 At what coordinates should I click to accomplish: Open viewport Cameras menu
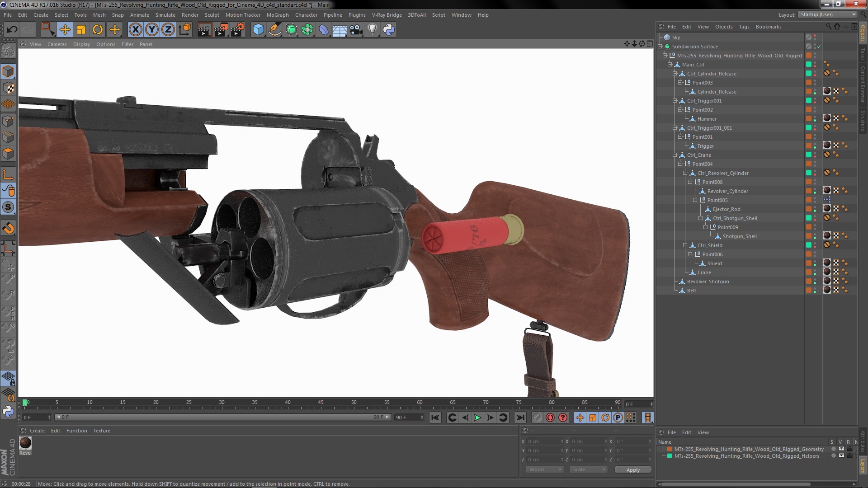click(57, 44)
